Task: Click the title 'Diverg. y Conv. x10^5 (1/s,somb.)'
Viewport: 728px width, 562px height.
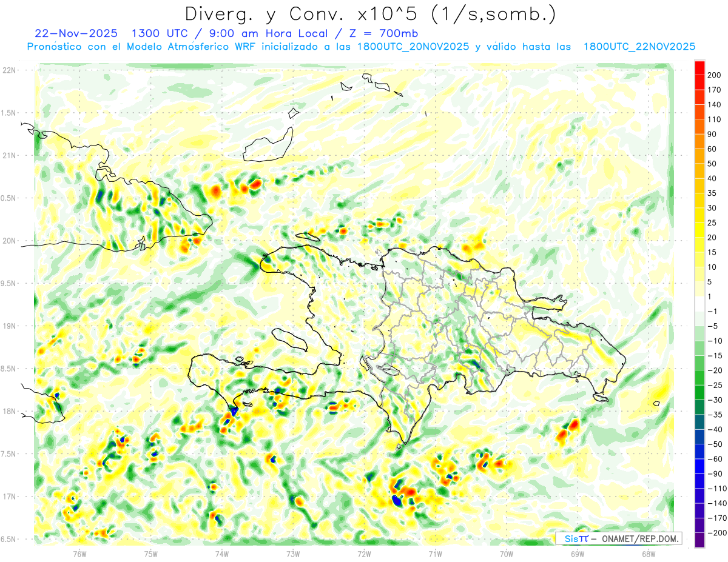Action: tap(370, 13)
